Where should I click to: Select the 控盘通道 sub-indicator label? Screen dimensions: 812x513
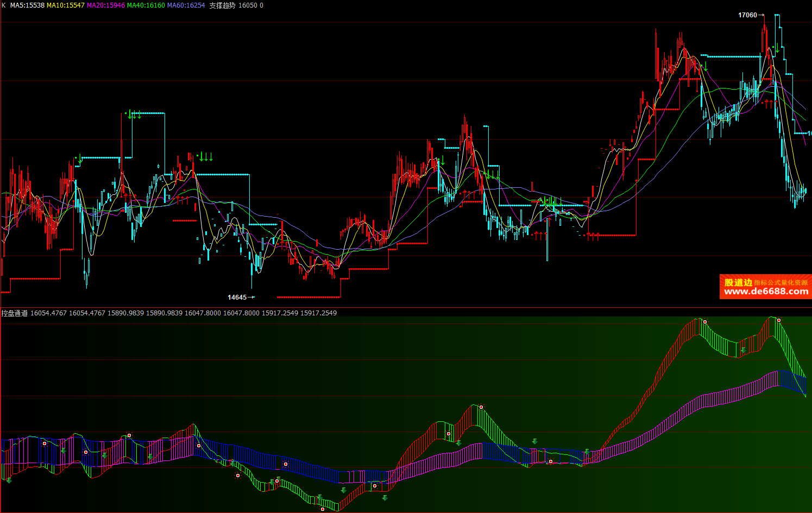[14, 313]
